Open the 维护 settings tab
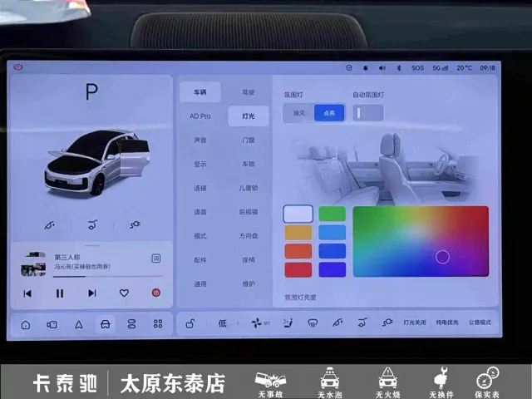This screenshot has height=399, width=532. pyautogui.click(x=249, y=283)
